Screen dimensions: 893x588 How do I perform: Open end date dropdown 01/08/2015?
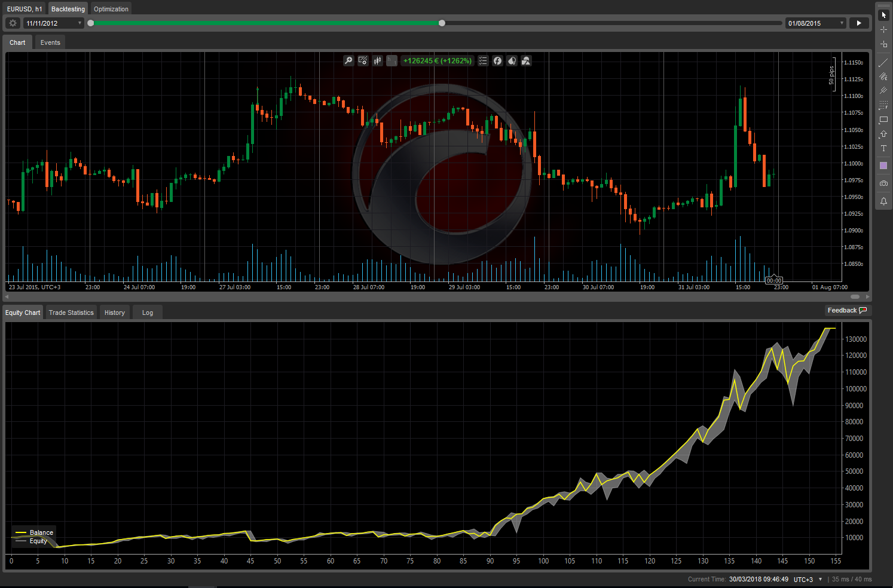coord(816,23)
